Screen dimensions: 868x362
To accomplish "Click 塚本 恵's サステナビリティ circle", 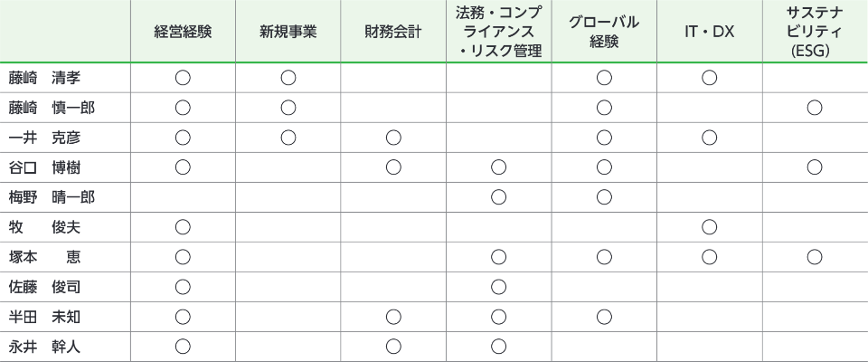I will pos(815,256).
